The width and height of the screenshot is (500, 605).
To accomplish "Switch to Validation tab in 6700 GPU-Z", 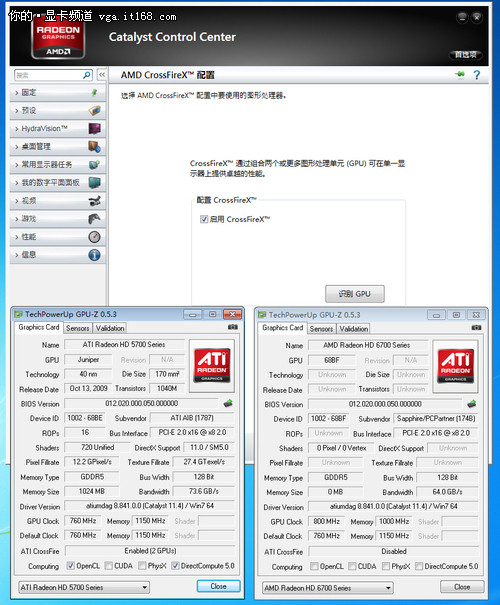I will 354,329.
